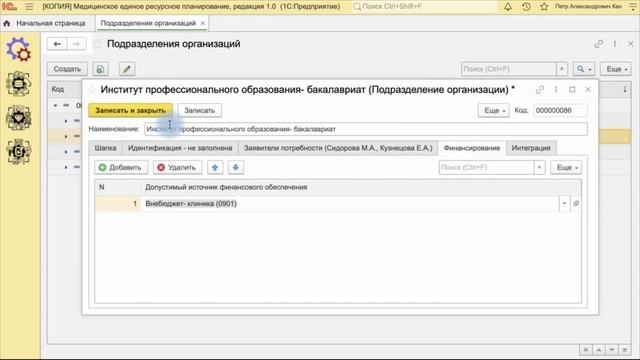
Task: Open first sidebar gear section icon
Action: point(19,49)
